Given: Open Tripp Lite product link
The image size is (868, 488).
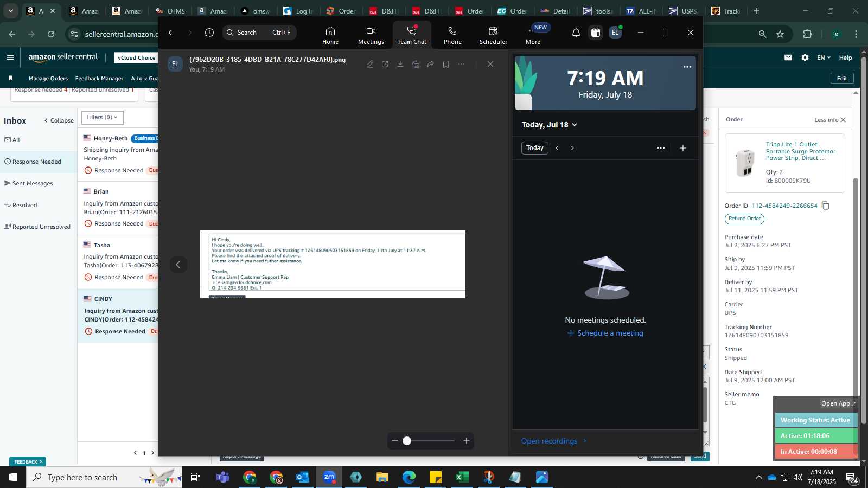Looking at the screenshot, I should [801, 151].
